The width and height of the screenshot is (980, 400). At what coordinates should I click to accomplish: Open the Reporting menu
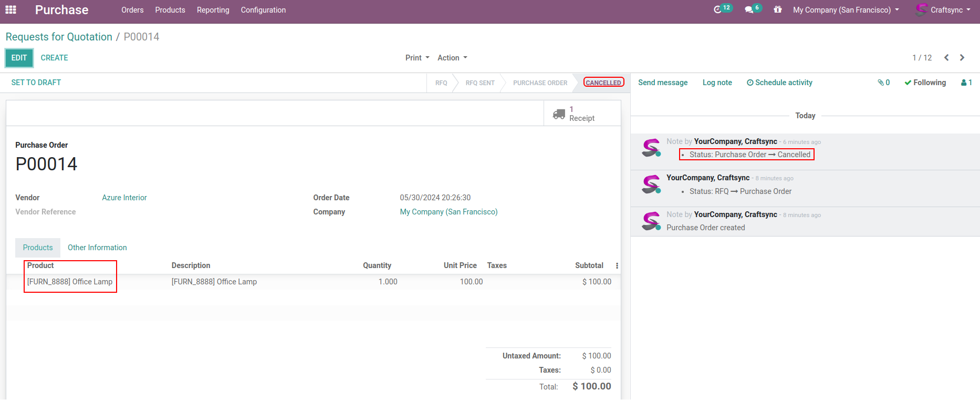click(213, 10)
